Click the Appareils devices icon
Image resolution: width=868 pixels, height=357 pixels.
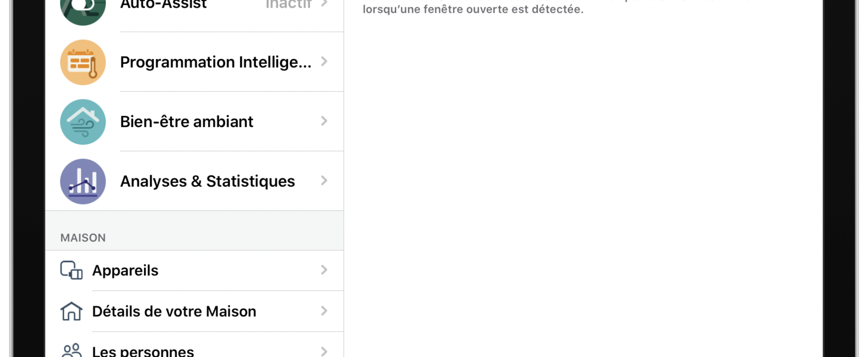tap(71, 270)
